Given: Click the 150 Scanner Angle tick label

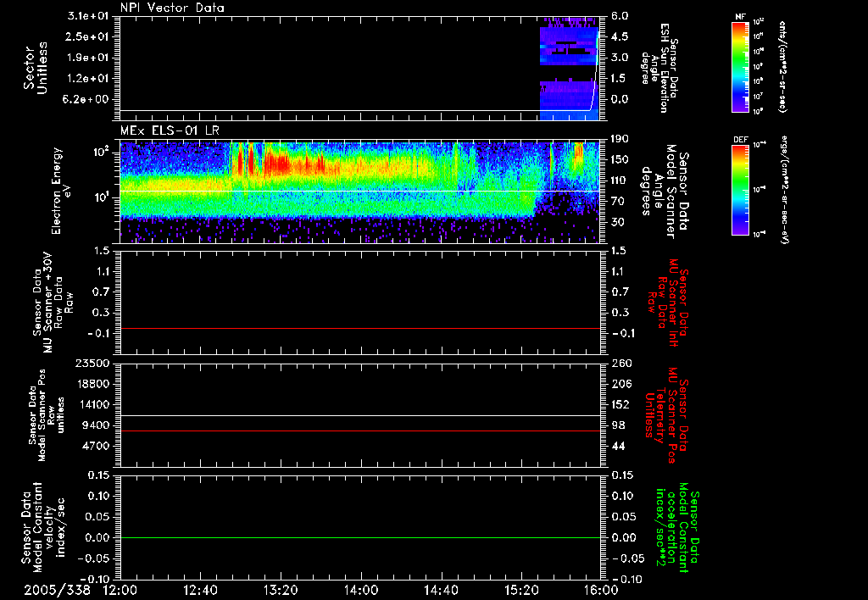Looking at the screenshot, I should [x=620, y=159].
